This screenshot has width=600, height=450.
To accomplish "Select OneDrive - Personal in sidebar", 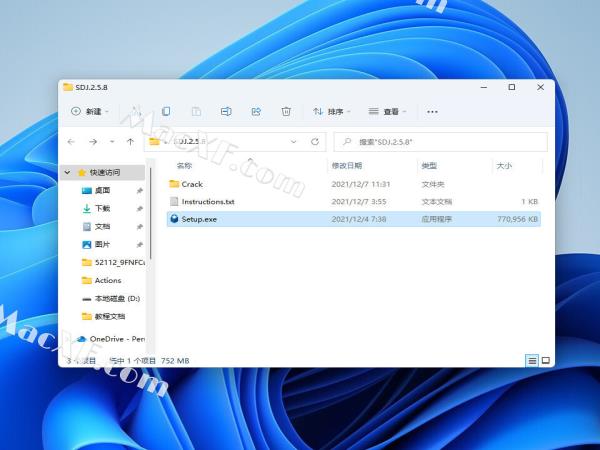I will (x=111, y=339).
